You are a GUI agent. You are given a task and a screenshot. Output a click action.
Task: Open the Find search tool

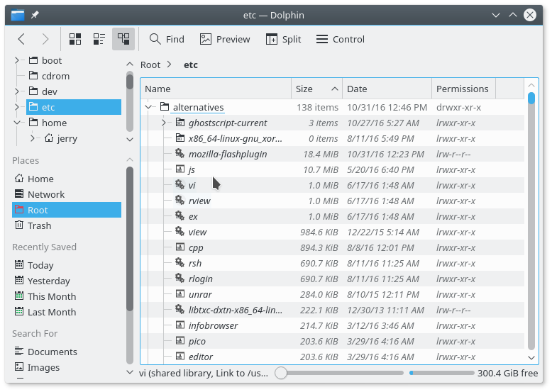(x=167, y=39)
